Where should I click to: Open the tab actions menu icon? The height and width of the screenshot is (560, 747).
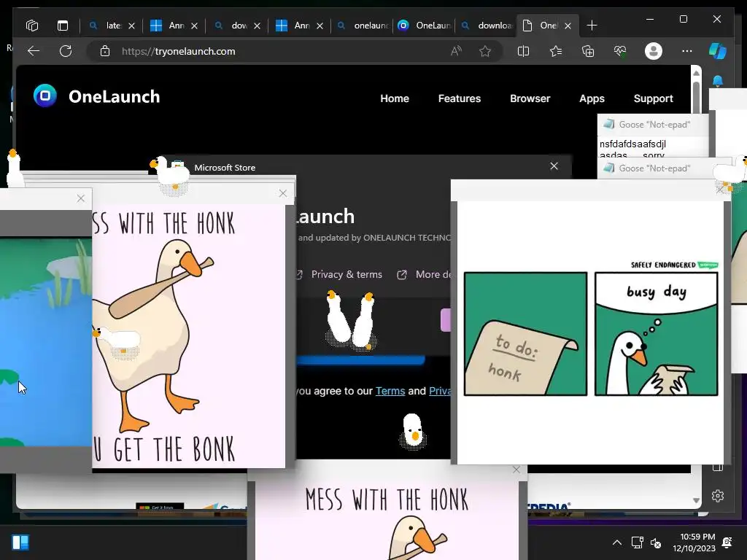point(63,26)
